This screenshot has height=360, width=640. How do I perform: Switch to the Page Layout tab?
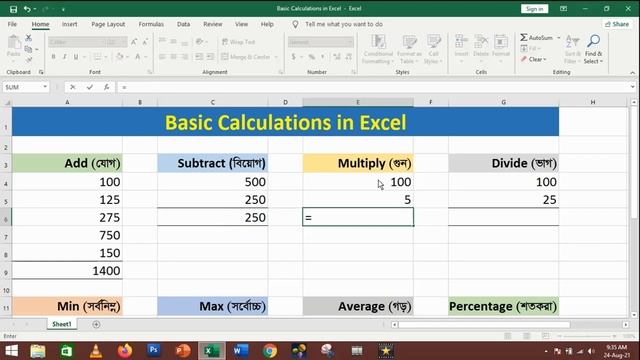(108, 24)
